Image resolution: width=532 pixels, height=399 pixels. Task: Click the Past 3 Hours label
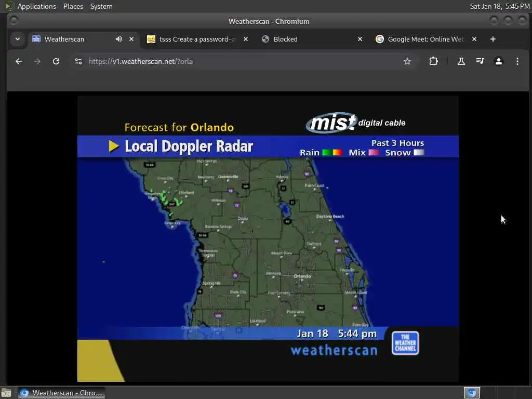tap(397, 143)
